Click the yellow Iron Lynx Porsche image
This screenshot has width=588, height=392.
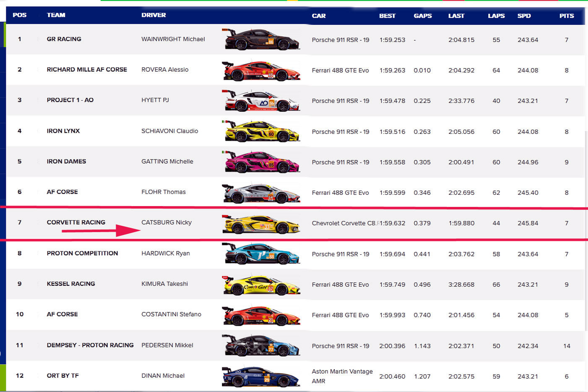(262, 131)
